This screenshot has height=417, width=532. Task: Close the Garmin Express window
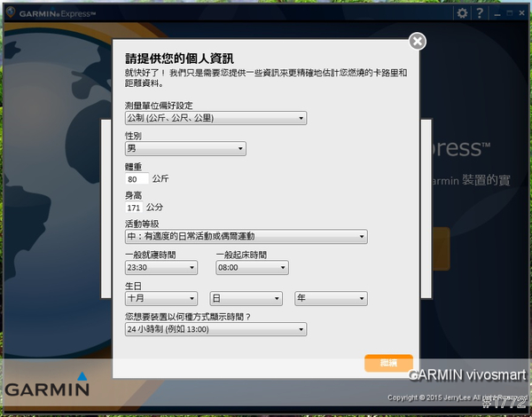click(x=522, y=13)
